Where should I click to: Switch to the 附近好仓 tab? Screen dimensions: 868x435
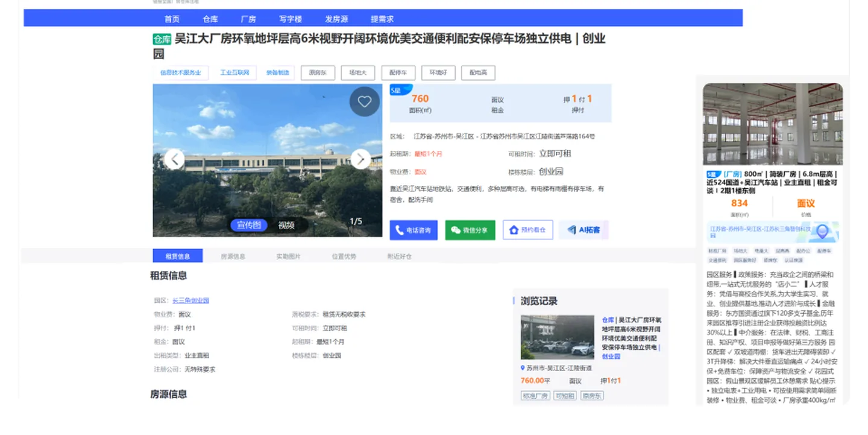pos(400,256)
